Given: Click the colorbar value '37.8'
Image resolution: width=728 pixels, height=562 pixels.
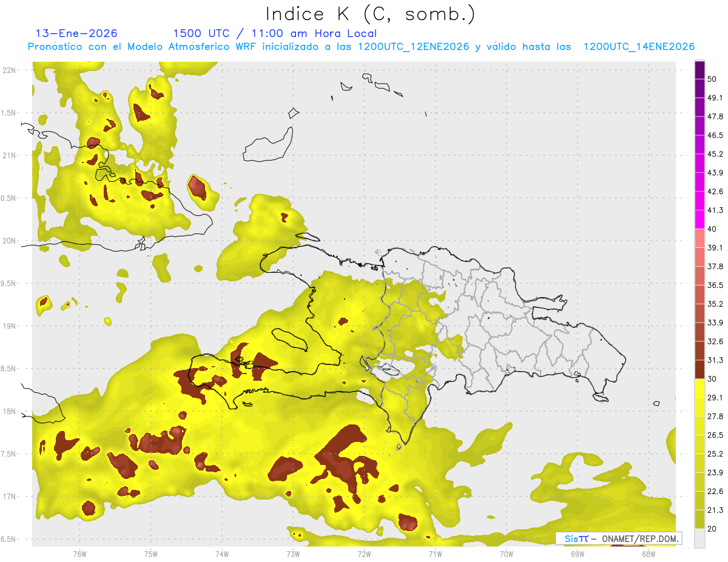Looking at the screenshot, I should [x=715, y=267].
